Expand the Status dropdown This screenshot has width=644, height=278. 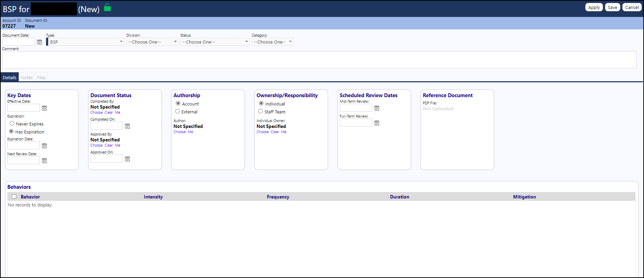click(x=215, y=42)
